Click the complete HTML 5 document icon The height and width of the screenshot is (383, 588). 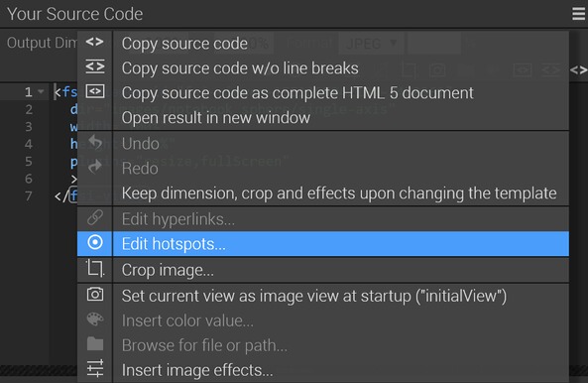pos(95,91)
